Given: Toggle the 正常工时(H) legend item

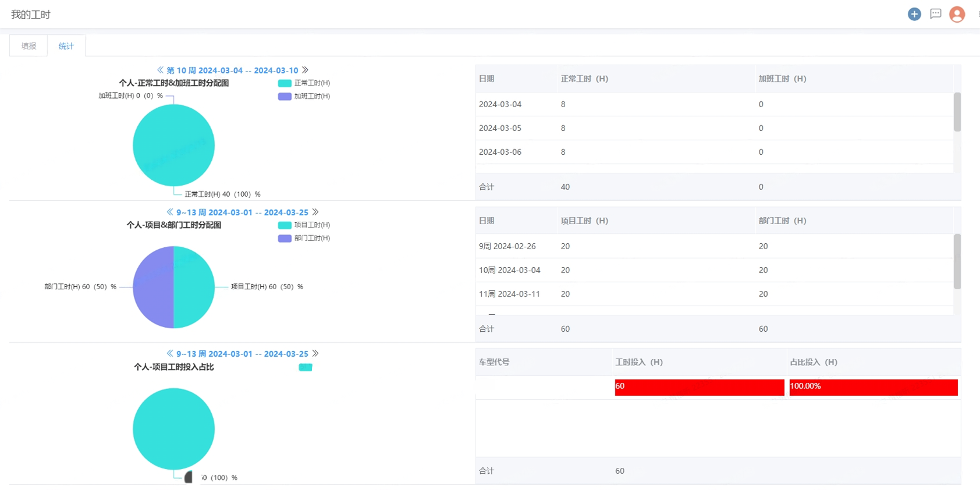Looking at the screenshot, I should tap(304, 83).
